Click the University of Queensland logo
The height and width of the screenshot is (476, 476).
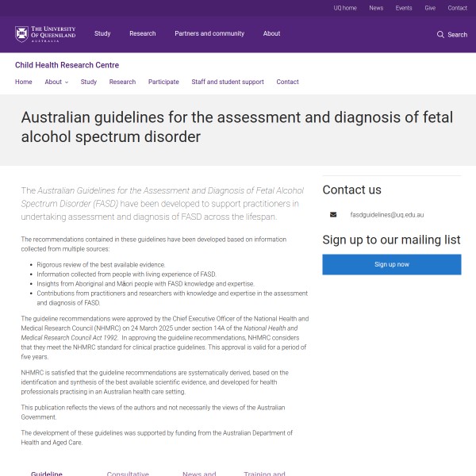[x=45, y=34]
